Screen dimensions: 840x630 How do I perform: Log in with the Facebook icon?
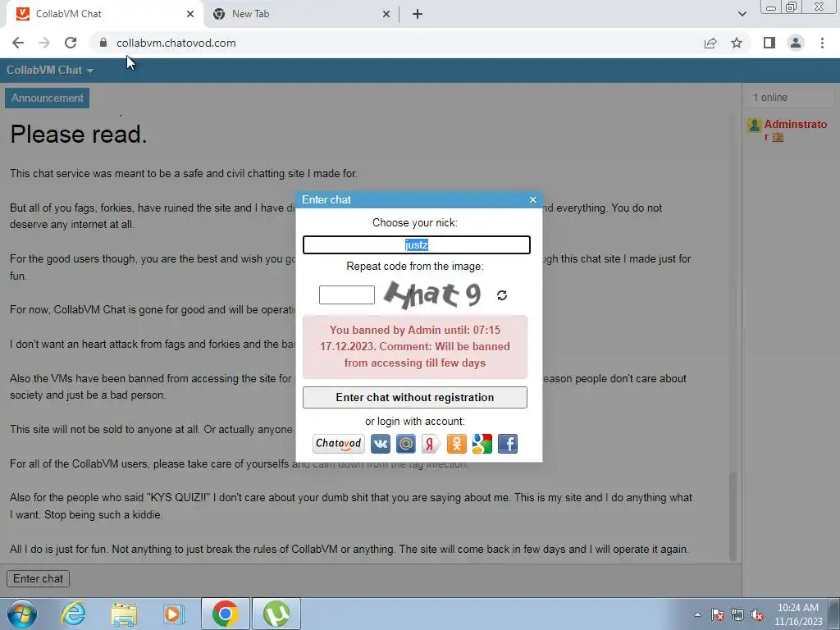(508, 444)
